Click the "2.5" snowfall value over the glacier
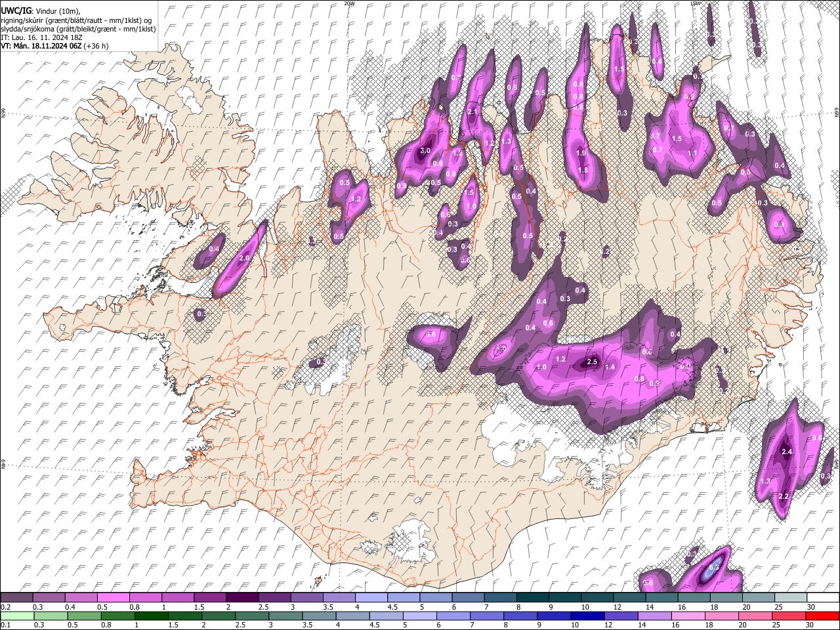The image size is (840, 630). [x=592, y=362]
